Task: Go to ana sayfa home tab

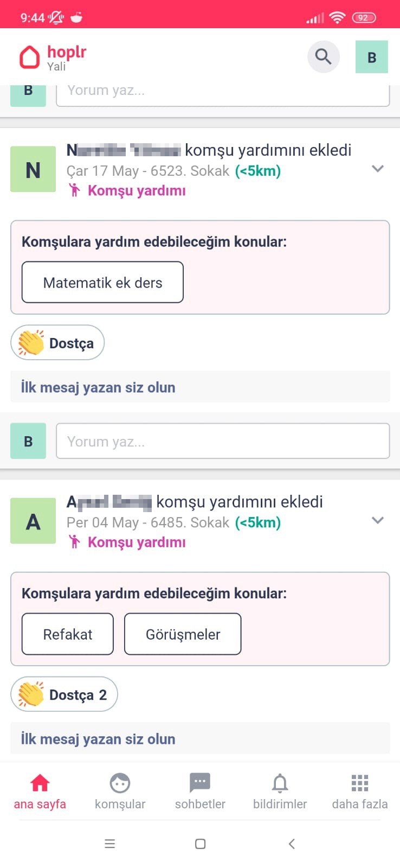Action: point(40,791)
